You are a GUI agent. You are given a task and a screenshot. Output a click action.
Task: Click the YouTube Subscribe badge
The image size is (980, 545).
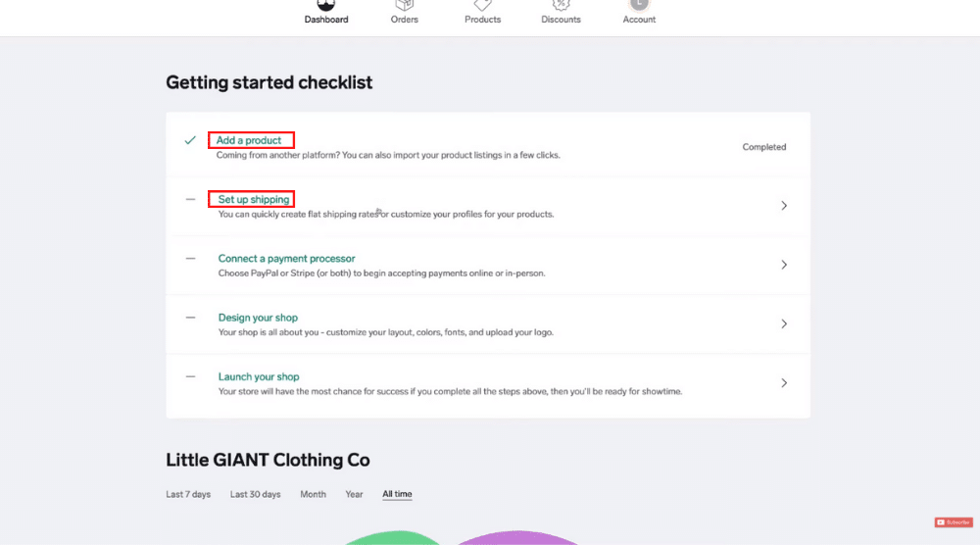[x=954, y=521]
